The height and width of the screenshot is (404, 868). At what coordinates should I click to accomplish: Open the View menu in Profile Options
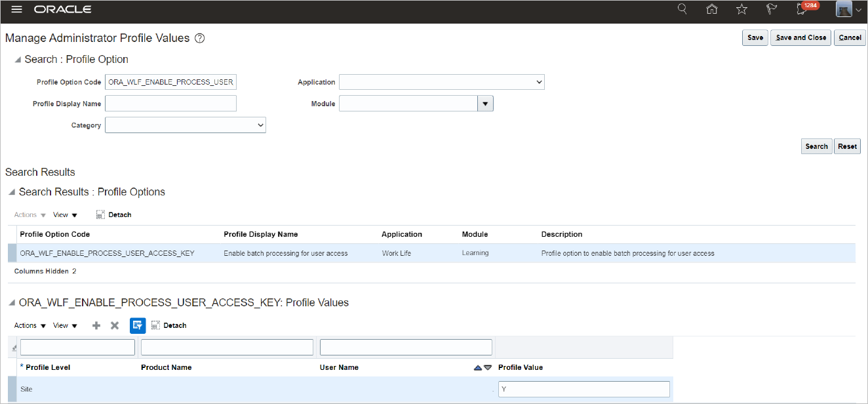tap(65, 215)
